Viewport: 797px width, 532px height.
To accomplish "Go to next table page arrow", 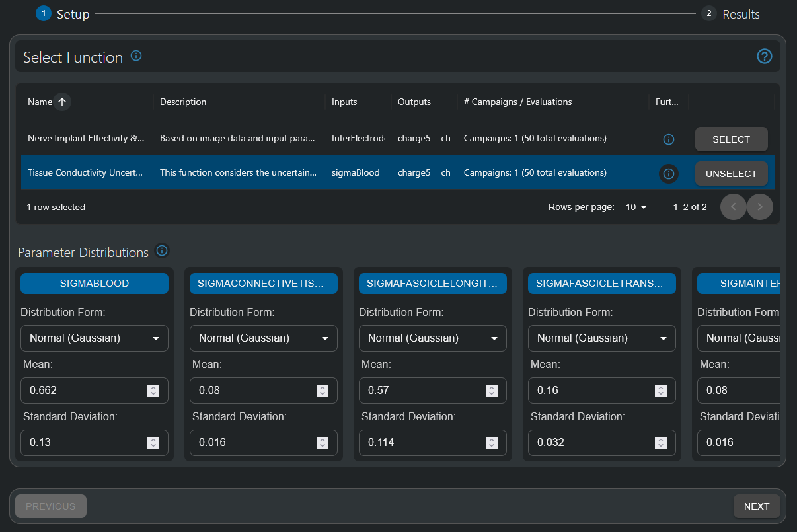I will (759, 207).
